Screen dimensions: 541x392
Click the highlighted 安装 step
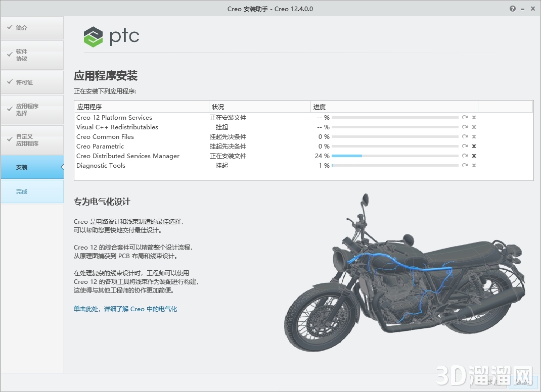point(32,167)
